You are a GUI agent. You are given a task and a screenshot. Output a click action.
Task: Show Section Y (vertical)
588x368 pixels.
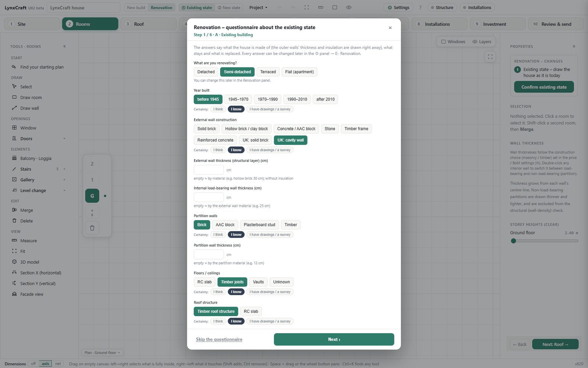38,284
